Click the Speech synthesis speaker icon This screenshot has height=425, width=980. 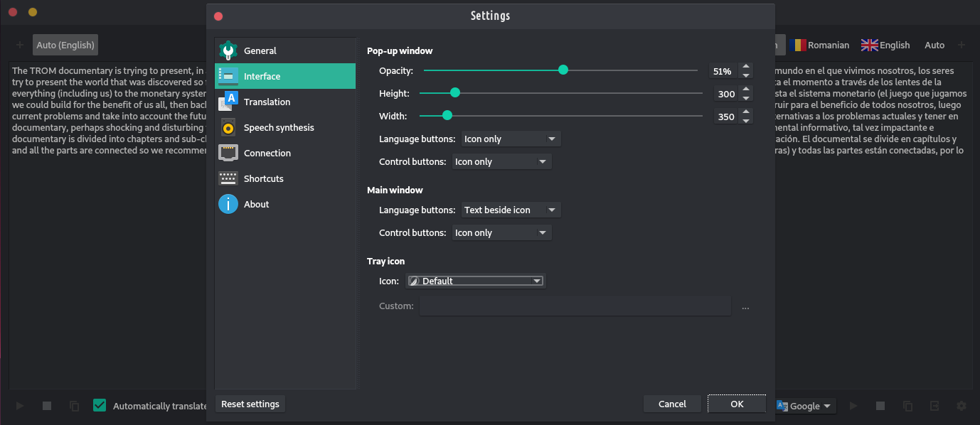pyautogui.click(x=228, y=128)
